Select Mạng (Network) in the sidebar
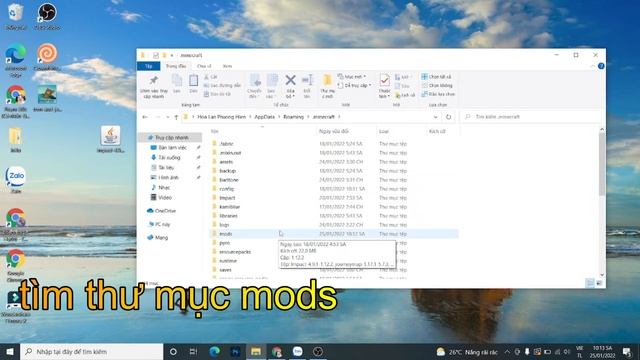Viewport: 640px width, 360px height. 161,237
